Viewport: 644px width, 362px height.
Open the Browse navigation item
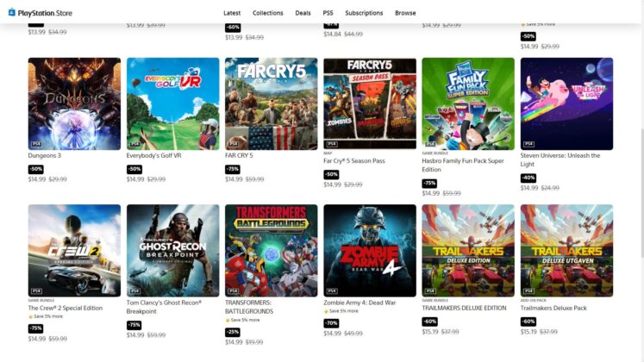[405, 13]
